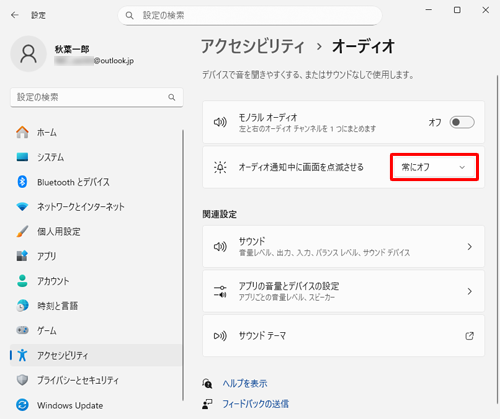Viewport: 500px width, 419px height.
Task: Click オーディオ通知中に画面を点滅させる label
Action: pos(301,167)
